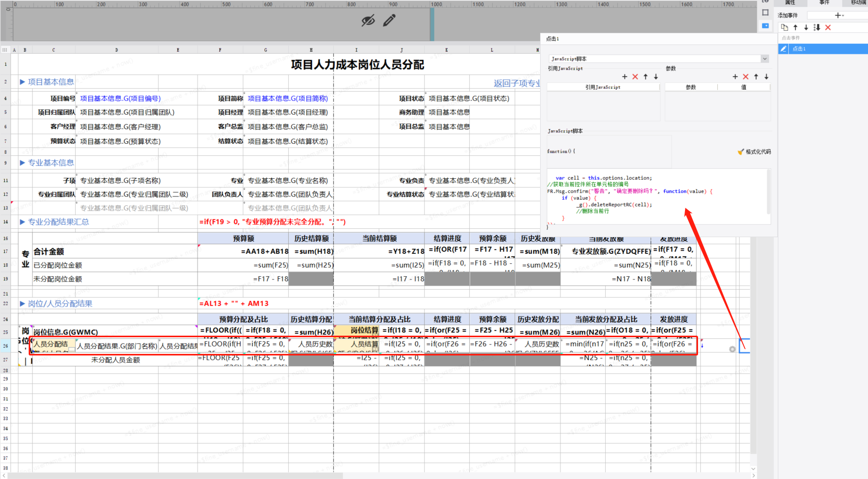Viewport: 868px width, 479px height.
Task: Select the title cell 项目人力成本岗位人员分配
Action: click(358, 65)
